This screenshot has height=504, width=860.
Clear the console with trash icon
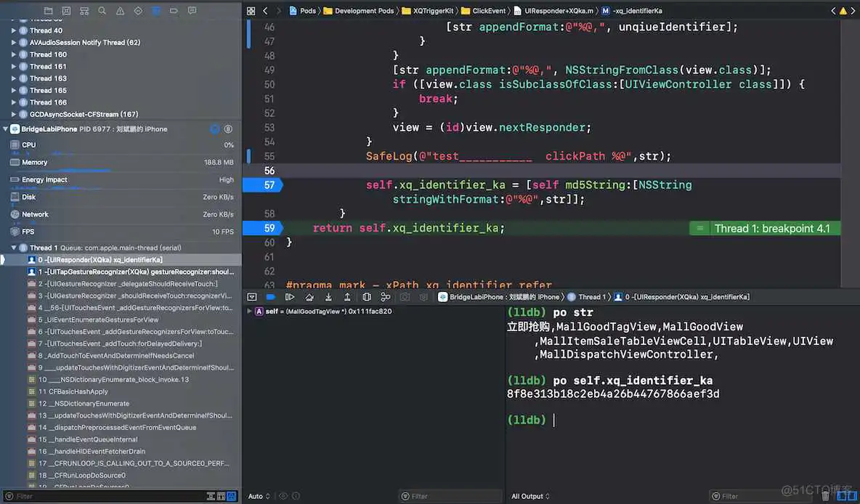(824, 496)
